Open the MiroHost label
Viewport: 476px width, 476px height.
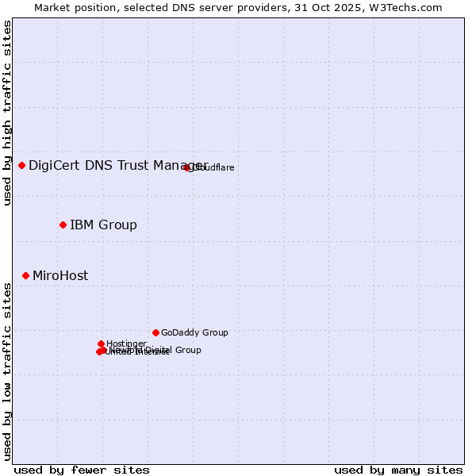click(x=60, y=275)
